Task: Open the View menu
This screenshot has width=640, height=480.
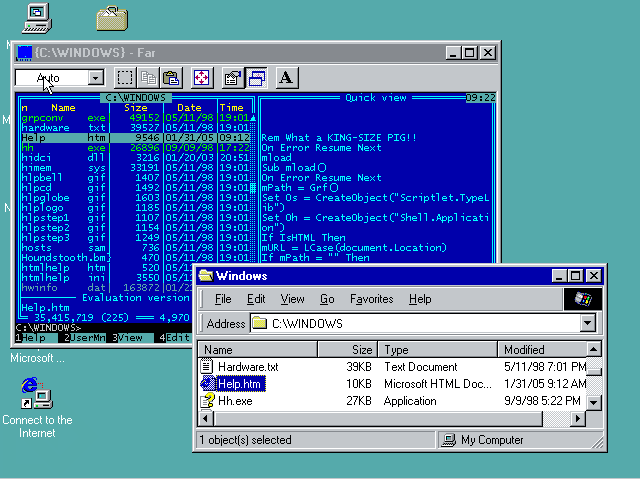Action: pyautogui.click(x=292, y=299)
